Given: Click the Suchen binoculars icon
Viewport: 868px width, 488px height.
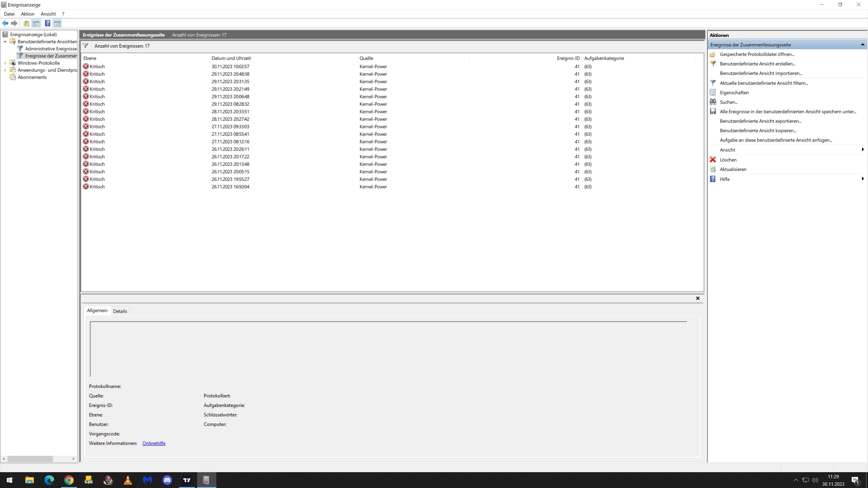Looking at the screenshot, I should tap(713, 102).
